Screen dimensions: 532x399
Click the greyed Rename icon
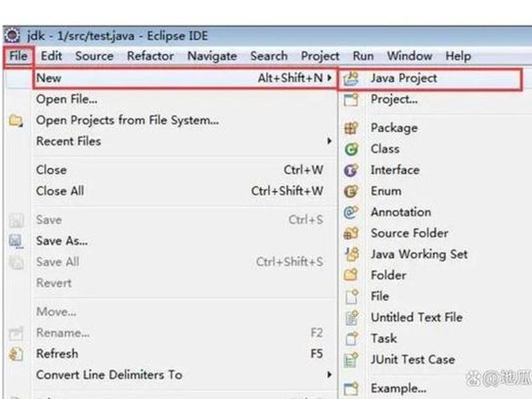pyautogui.click(x=16, y=333)
